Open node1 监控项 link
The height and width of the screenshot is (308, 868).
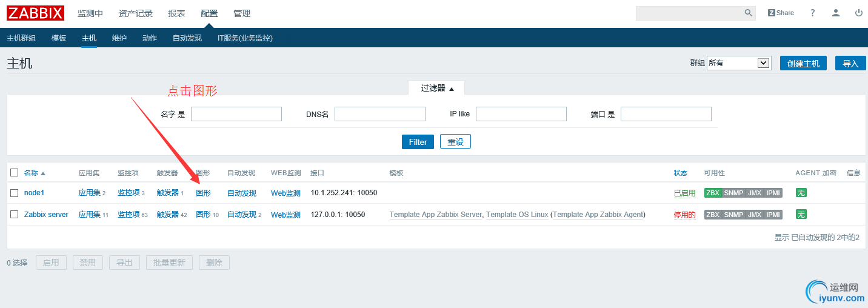129,193
